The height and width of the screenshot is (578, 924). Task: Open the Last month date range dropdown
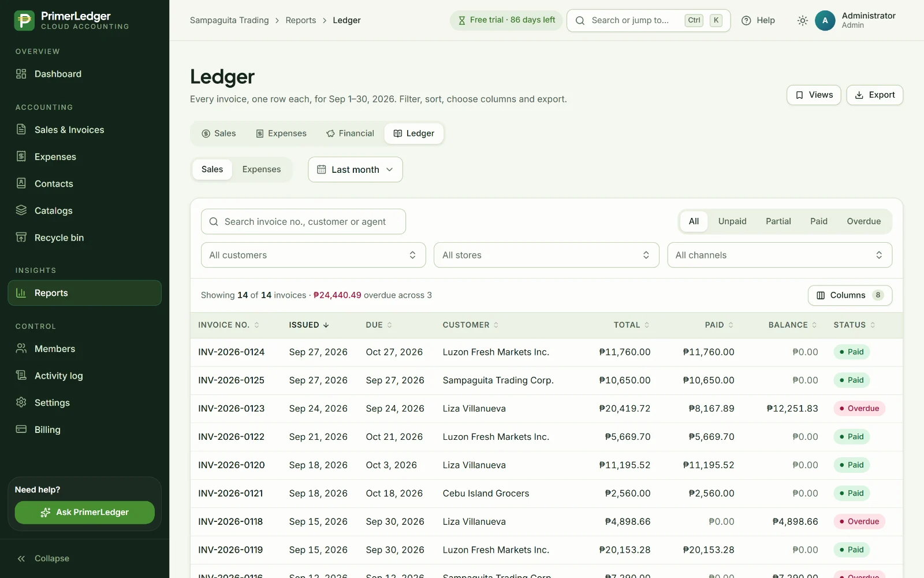[x=355, y=169]
